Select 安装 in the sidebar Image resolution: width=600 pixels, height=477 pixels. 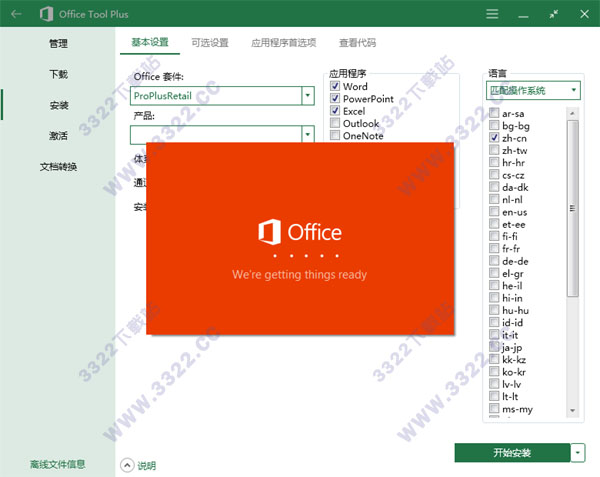click(x=58, y=105)
